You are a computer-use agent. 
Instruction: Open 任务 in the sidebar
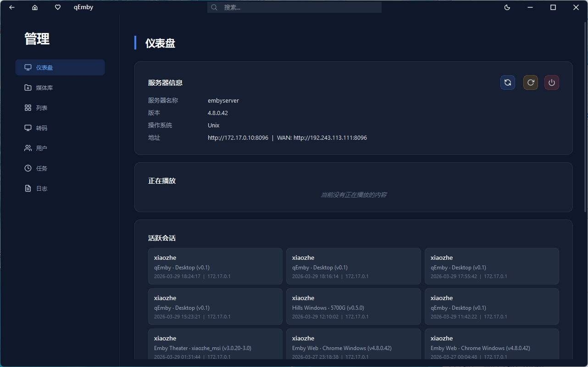pyautogui.click(x=60, y=168)
